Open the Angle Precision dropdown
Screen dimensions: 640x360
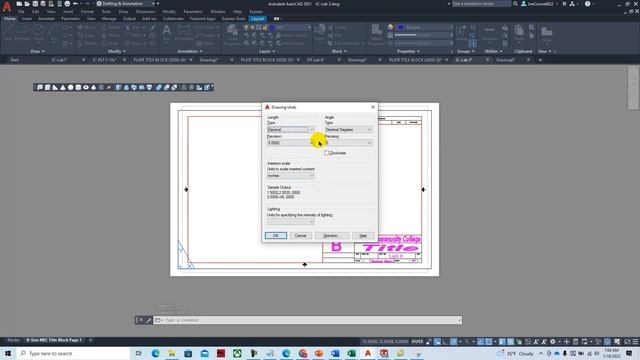(x=348, y=143)
